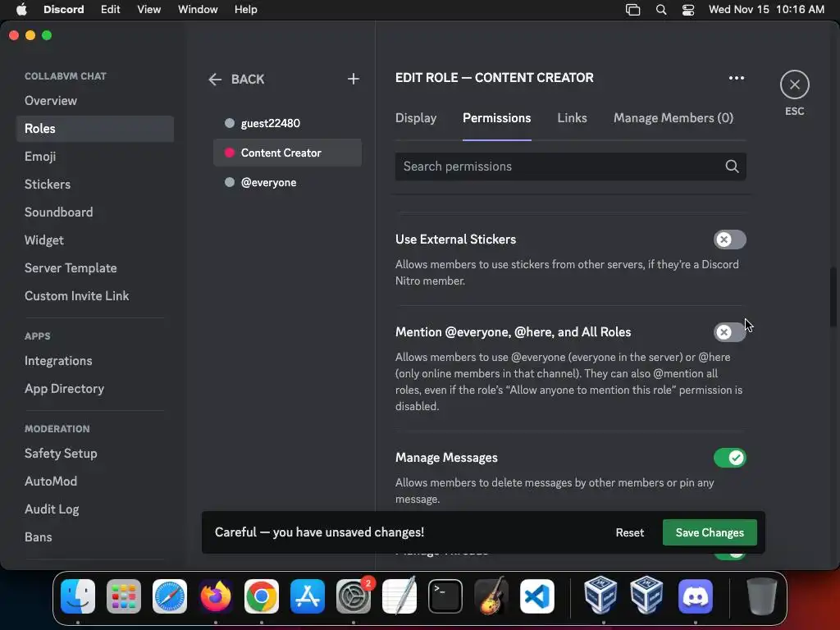Switch to the Display tab
The width and height of the screenshot is (840, 630).
[x=416, y=118]
